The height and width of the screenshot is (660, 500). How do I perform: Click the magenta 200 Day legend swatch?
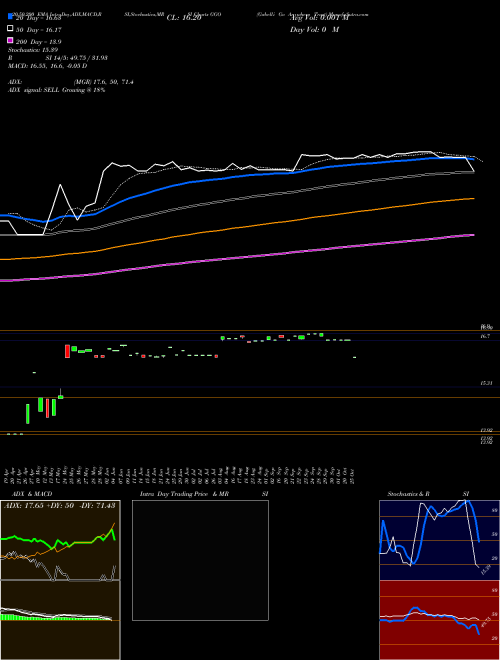(11, 41)
